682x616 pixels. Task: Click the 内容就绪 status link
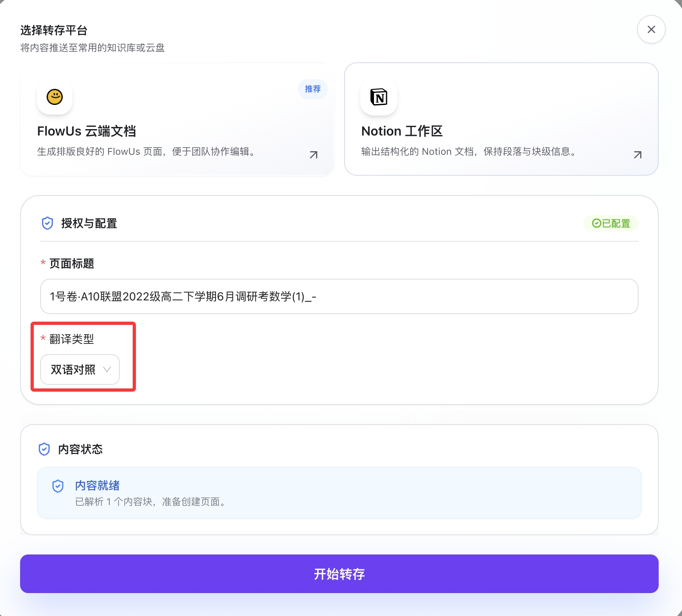point(97,486)
